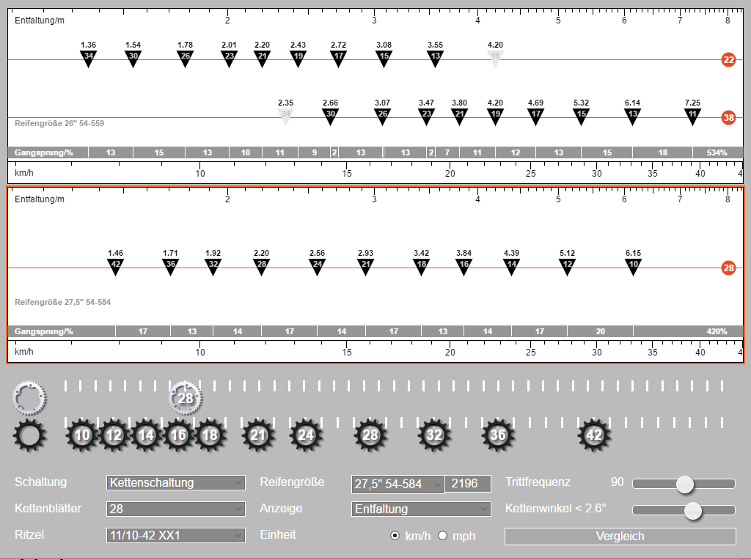Select the 42-tooth sprocket icon

pyautogui.click(x=594, y=435)
